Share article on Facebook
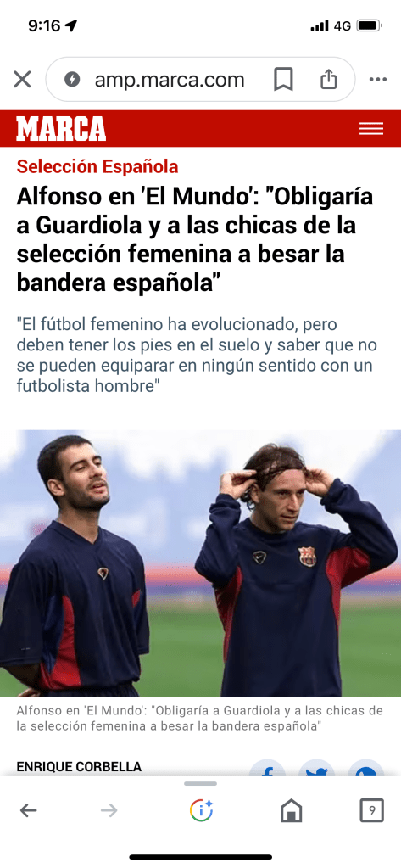The width and height of the screenshot is (401, 868). tap(267, 769)
